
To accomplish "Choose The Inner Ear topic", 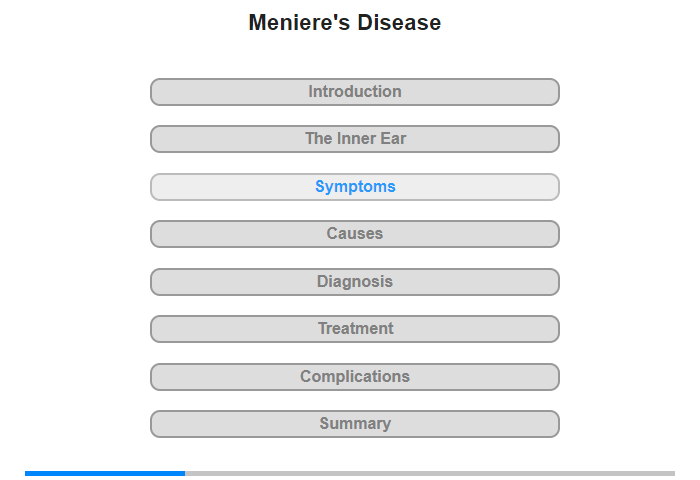I will click(355, 139).
